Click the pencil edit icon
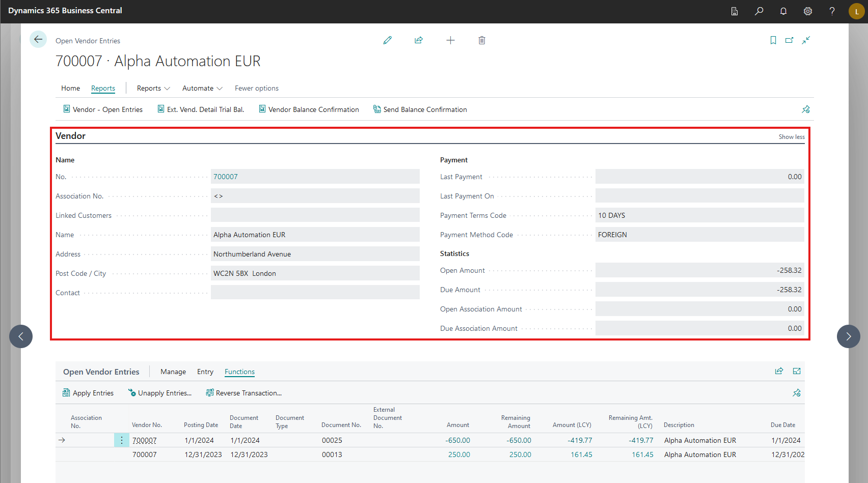The width and height of the screenshot is (868, 483). click(388, 40)
